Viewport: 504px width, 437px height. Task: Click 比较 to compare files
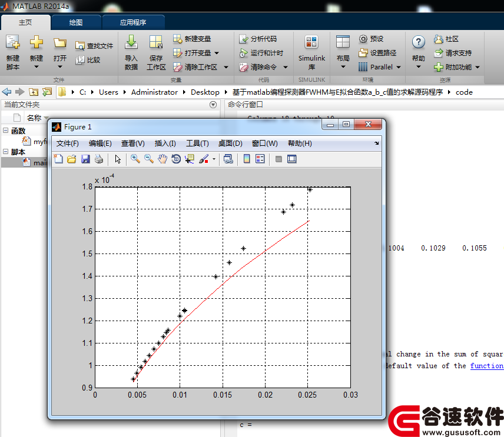pyautogui.click(x=88, y=60)
